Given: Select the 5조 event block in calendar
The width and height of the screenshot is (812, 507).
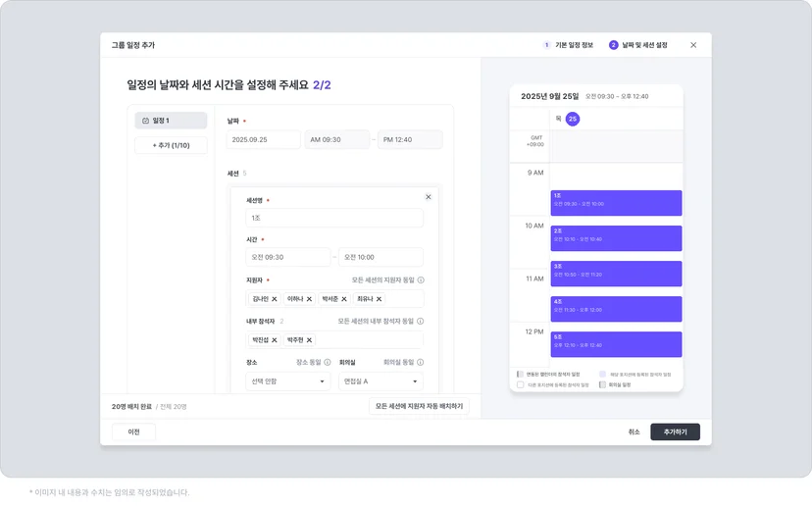Looking at the screenshot, I should [x=616, y=344].
